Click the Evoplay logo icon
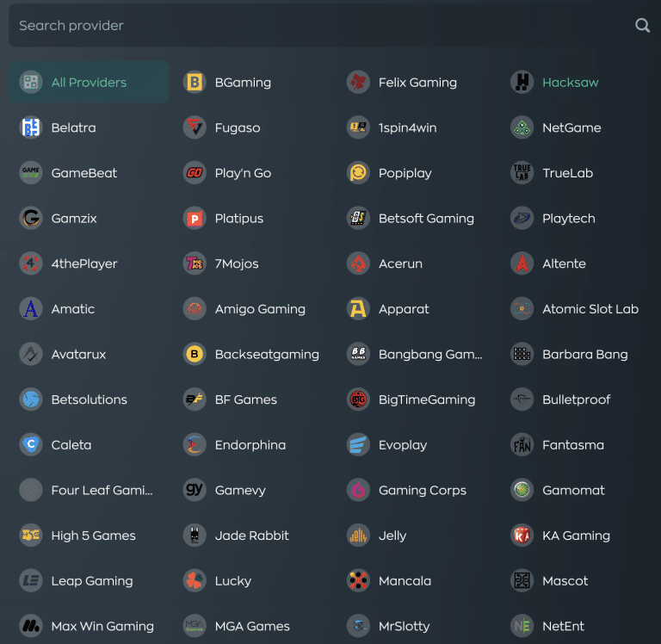Screen dimensions: 661x644 pyautogui.click(x=358, y=444)
